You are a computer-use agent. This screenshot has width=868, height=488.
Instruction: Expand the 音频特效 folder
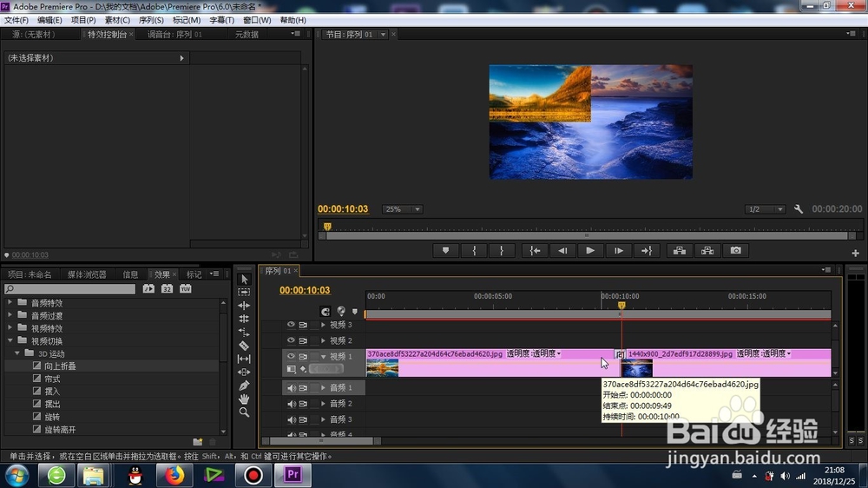coord(10,302)
